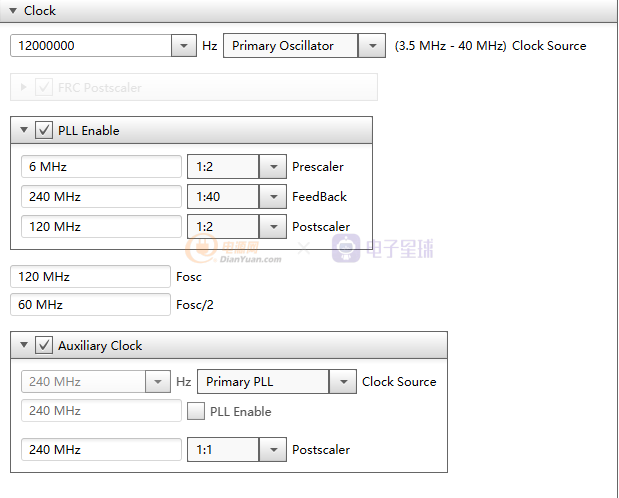Open the Primary Oscillator clock source dropdown
619x498 pixels.
pyautogui.click(x=371, y=46)
